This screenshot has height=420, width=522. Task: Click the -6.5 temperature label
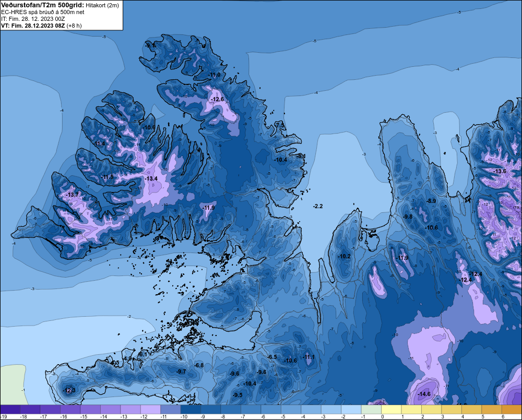[272, 357]
